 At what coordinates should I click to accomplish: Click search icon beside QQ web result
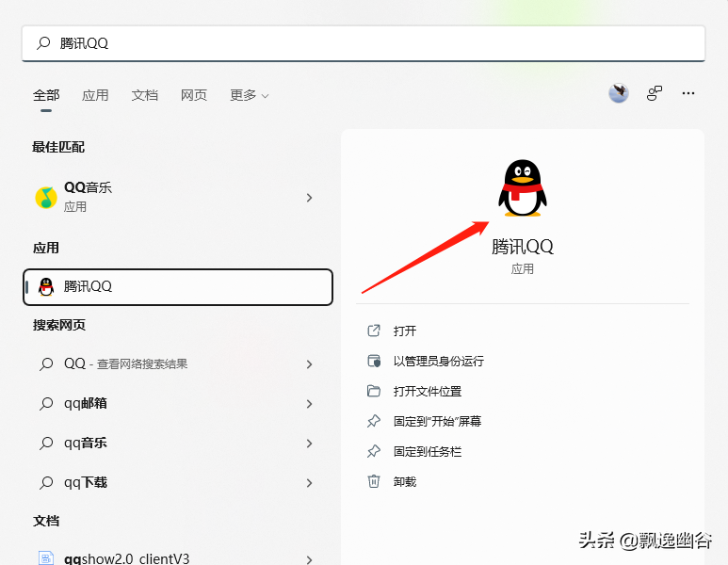tap(46, 364)
